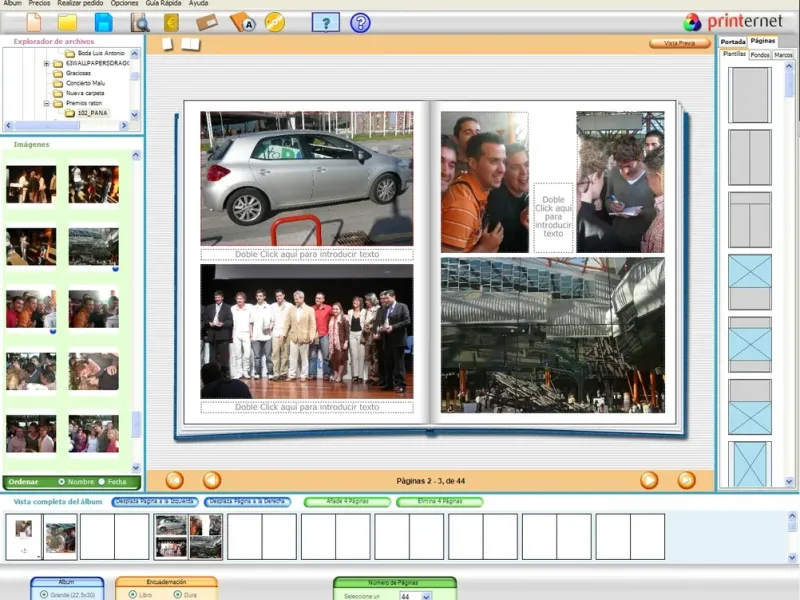Click the Añade 4 Páginas button

coord(346,502)
